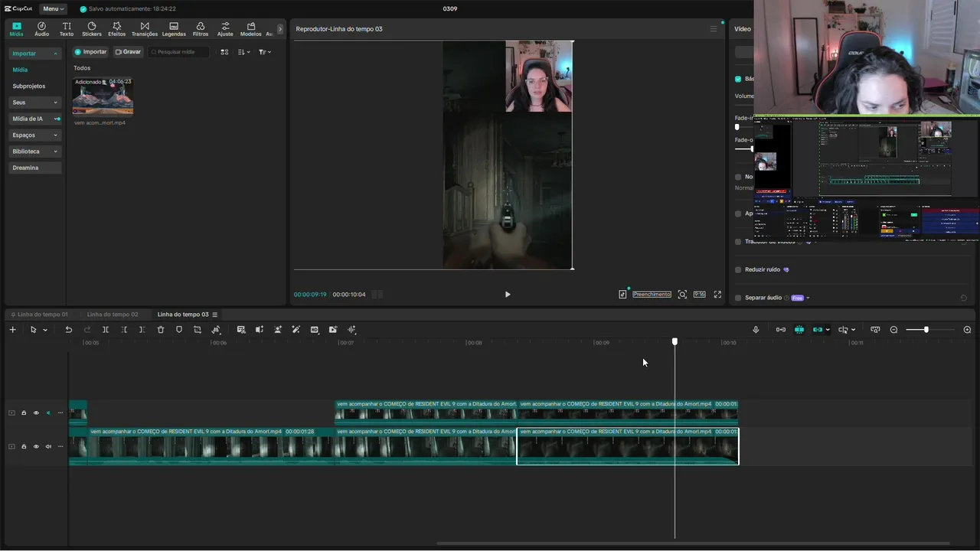The image size is (980, 551).
Task: Click the Pesquisar mídia search field
Action: coord(179,52)
